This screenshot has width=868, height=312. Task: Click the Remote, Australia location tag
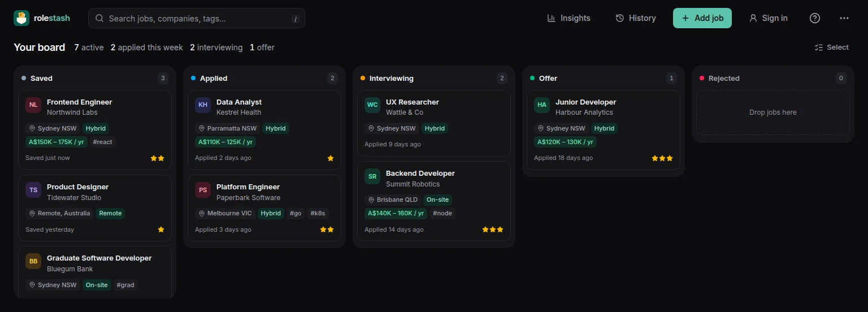[x=59, y=213]
